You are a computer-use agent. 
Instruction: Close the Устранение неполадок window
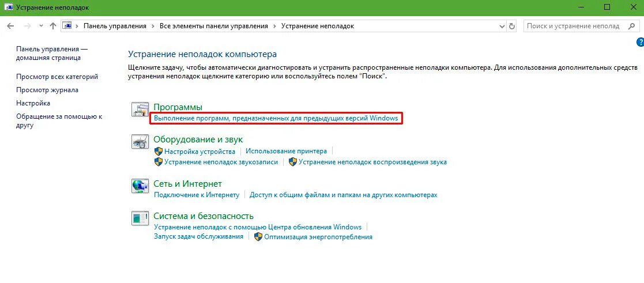(633, 7)
